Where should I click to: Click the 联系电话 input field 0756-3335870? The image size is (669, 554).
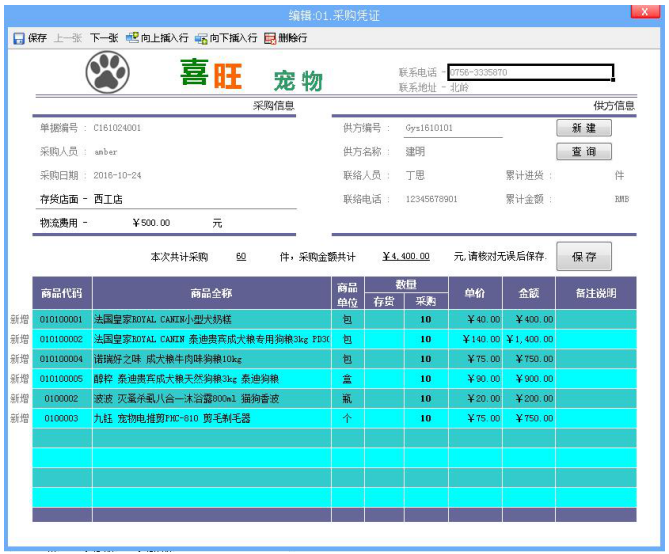pyautogui.click(x=531, y=72)
